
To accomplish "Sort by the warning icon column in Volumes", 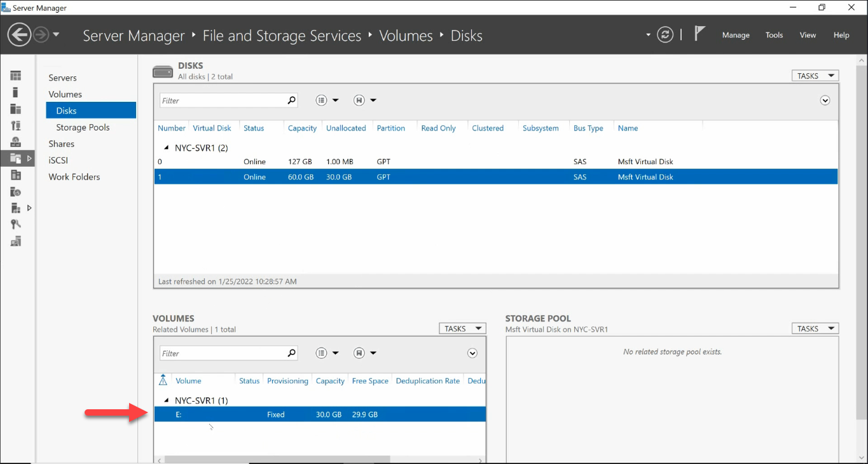I will (x=163, y=380).
